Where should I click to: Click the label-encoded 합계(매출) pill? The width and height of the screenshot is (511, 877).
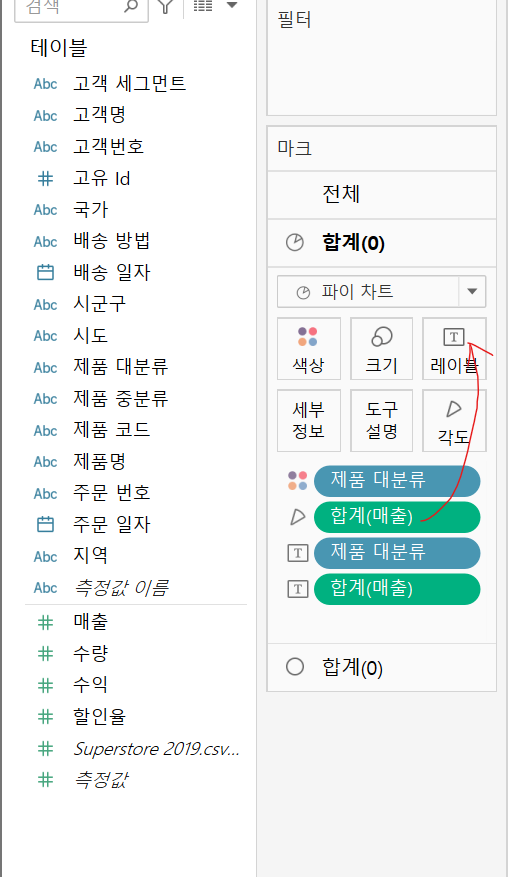[397, 589]
